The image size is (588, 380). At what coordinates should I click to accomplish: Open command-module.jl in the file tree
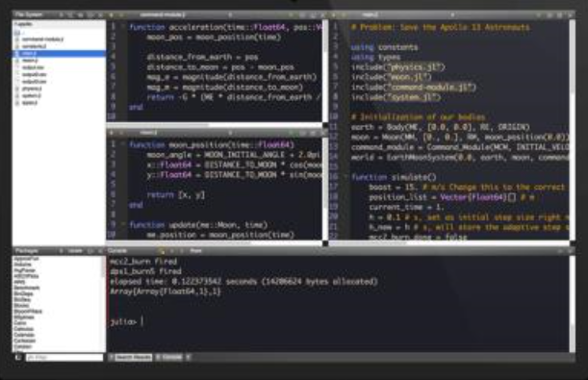(x=42, y=39)
